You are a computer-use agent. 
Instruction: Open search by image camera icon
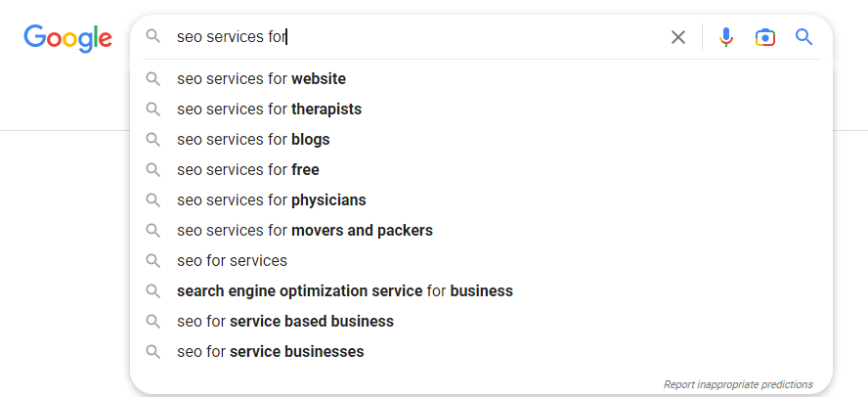click(x=765, y=37)
